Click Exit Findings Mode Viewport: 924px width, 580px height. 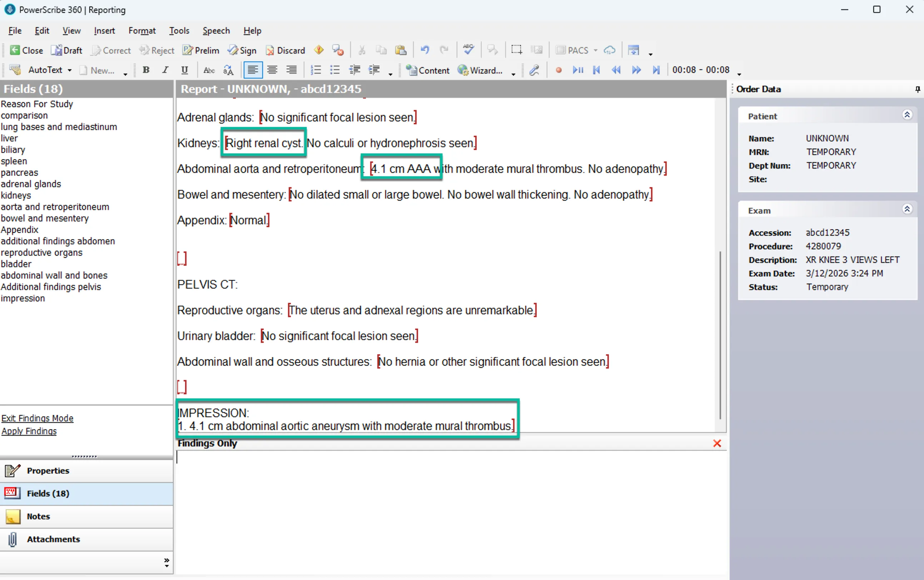click(x=37, y=418)
